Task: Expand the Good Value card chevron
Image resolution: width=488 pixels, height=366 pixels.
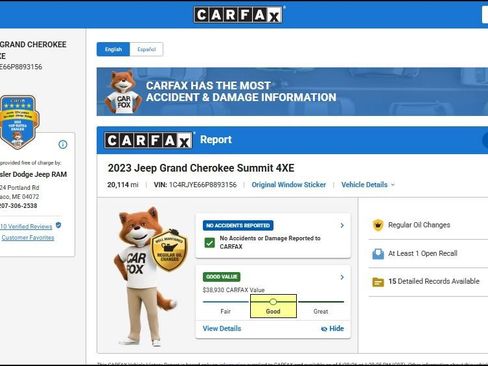Action: (342, 277)
